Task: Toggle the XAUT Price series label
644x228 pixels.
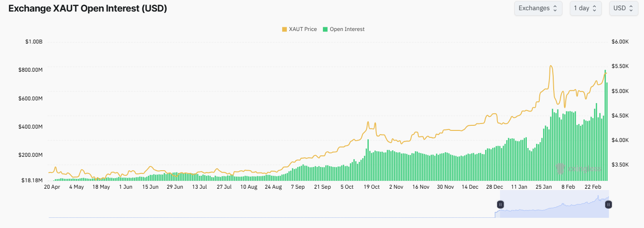Action: 303,29
